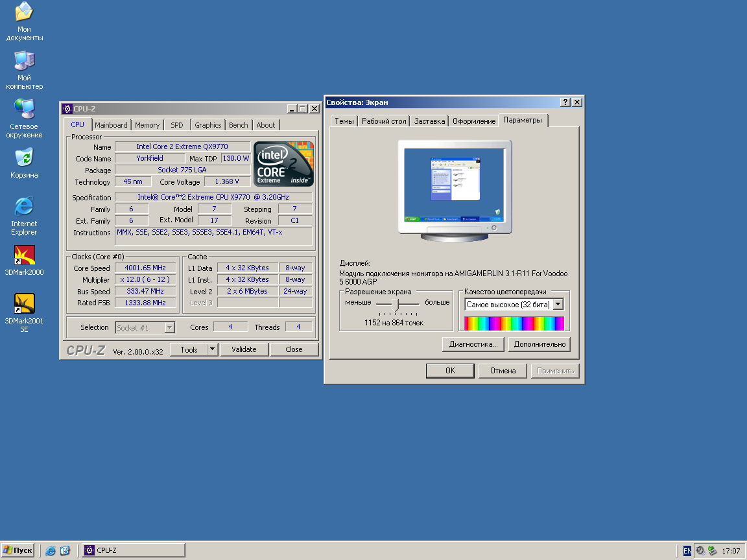The height and width of the screenshot is (560, 747).
Task: Open Сетевое окружение desktop icon
Action: [24, 119]
